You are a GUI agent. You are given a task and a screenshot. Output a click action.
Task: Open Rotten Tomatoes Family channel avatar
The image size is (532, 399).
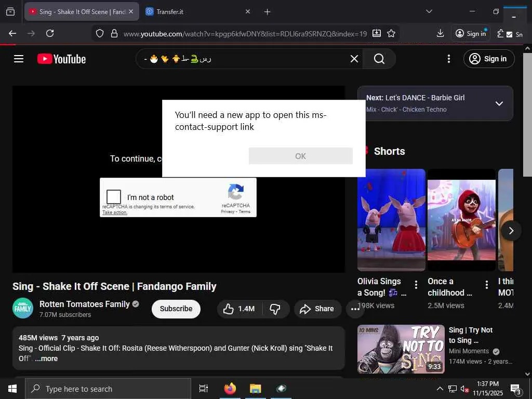pos(23,308)
